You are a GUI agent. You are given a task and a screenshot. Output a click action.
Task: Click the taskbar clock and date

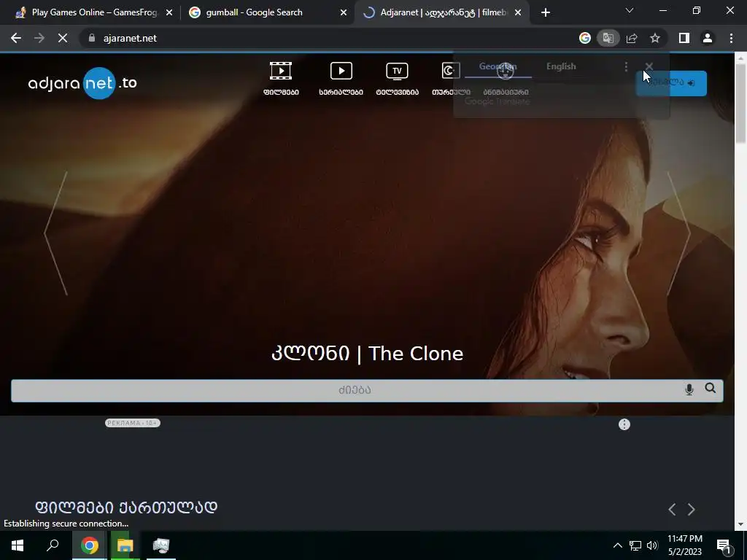(684, 545)
